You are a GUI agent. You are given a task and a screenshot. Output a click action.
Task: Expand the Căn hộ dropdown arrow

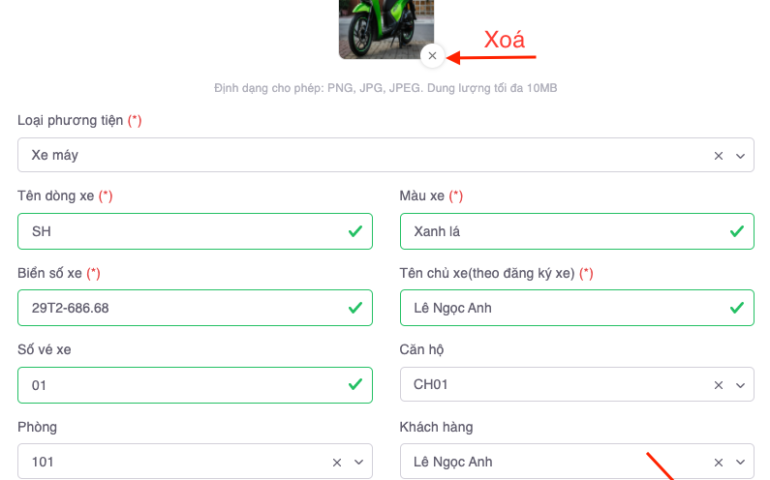click(x=741, y=385)
